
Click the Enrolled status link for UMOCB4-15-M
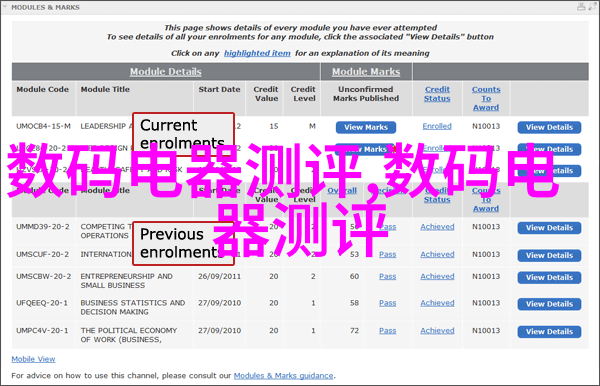pos(437,126)
